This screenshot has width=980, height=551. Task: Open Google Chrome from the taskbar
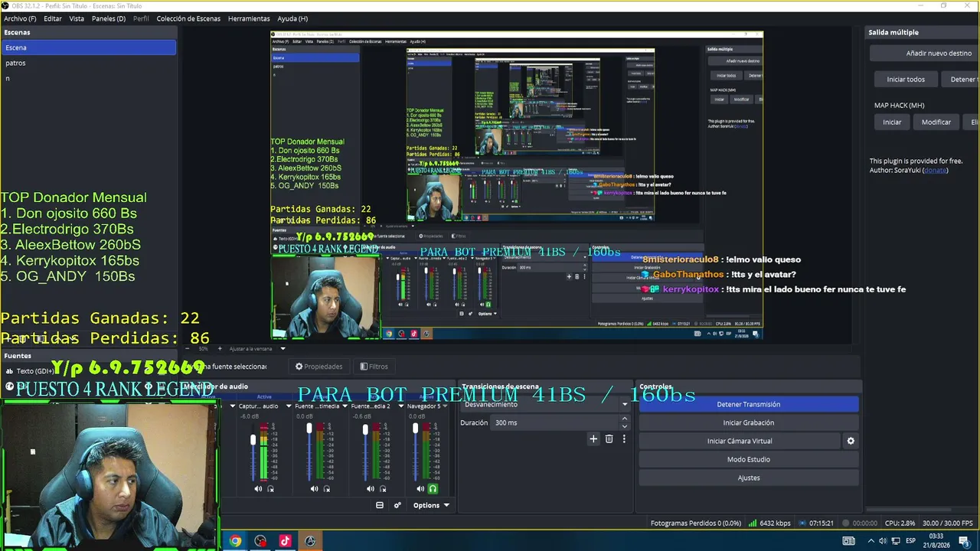[235, 541]
